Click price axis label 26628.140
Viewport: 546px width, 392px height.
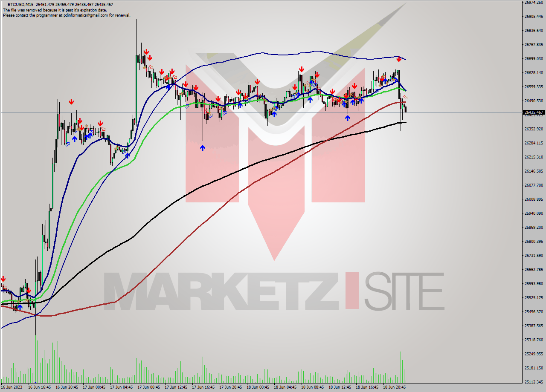click(x=534, y=73)
